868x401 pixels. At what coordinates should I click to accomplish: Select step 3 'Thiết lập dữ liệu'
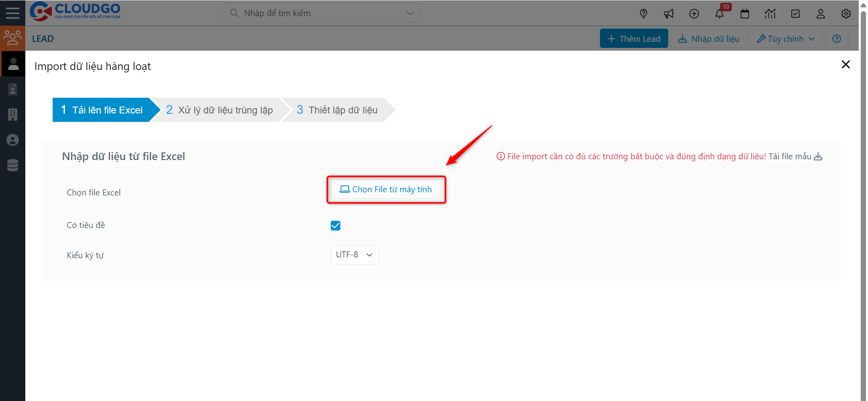[x=340, y=109]
